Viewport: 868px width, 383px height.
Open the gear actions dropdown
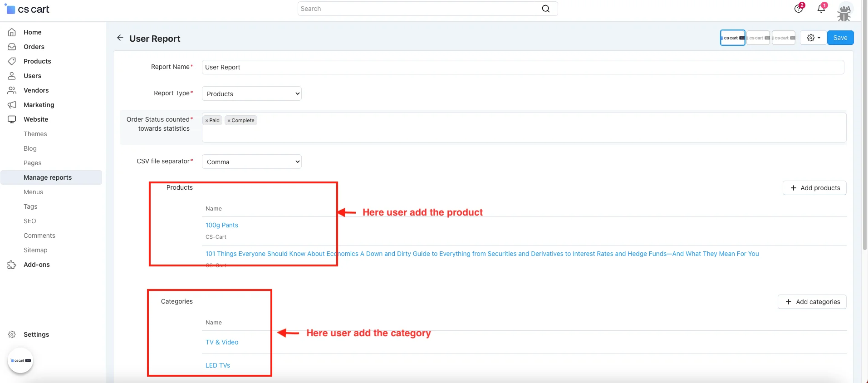(x=813, y=38)
